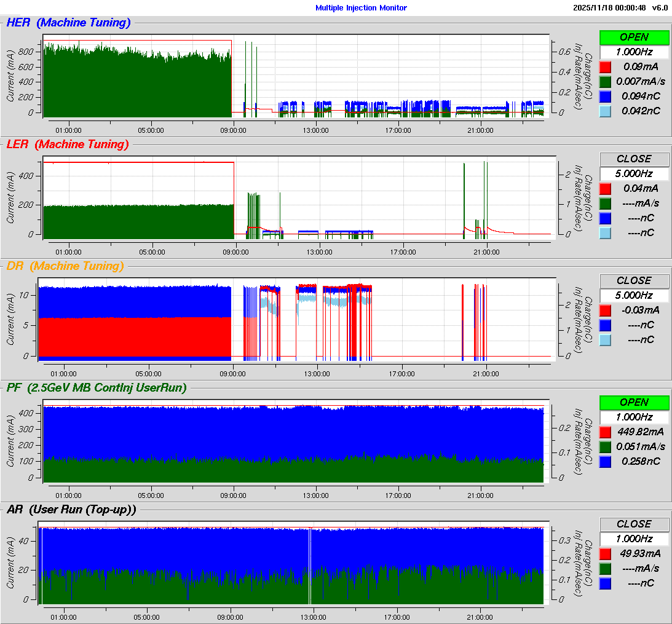Click the DR 5.000Hz frequency field
Viewport: 672px width, 624px height.
pos(634,296)
